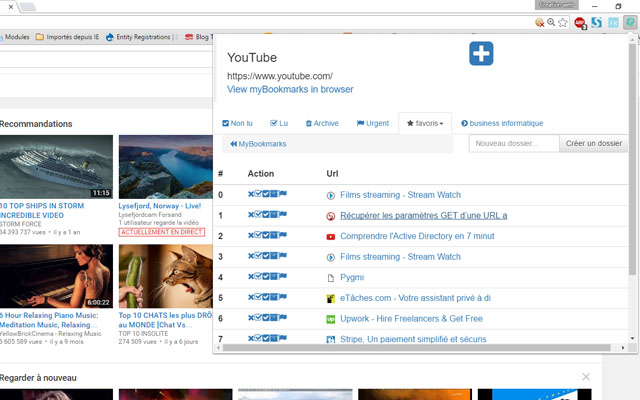Bookmark this page with the star icon

pos(563,22)
